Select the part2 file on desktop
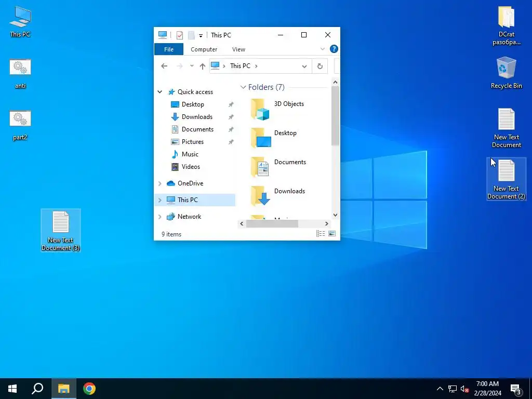Image resolution: width=532 pixels, height=399 pixels. tap(20, 126)
